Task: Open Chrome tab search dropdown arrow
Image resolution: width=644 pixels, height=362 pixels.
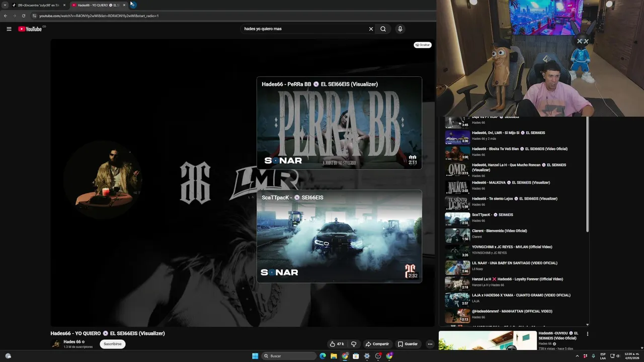Action: [x=5, y=5]
